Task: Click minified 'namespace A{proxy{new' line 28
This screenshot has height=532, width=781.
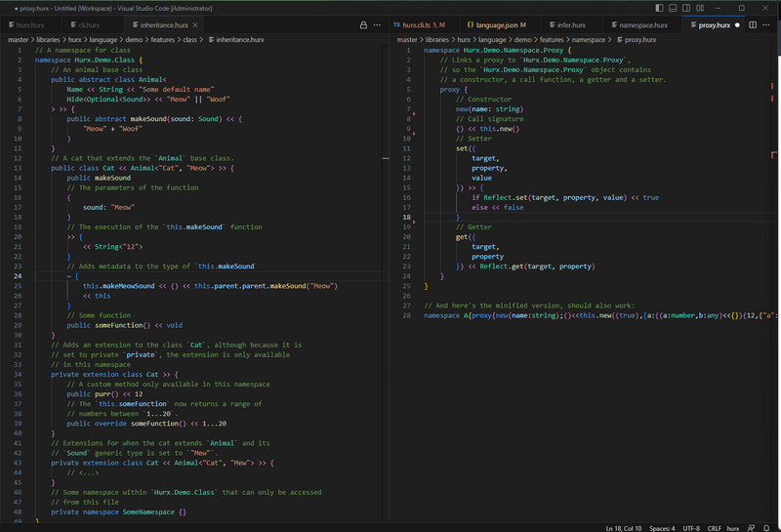Action: [466, 315]
